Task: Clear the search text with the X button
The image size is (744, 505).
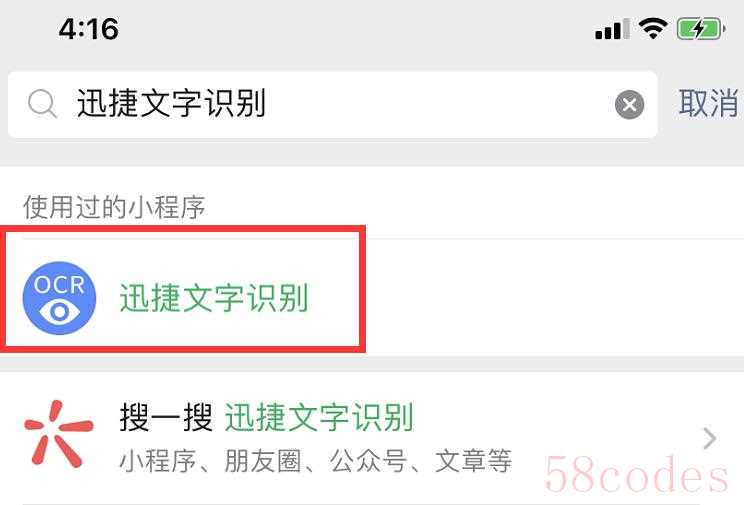Action: [x=629, y=104]
